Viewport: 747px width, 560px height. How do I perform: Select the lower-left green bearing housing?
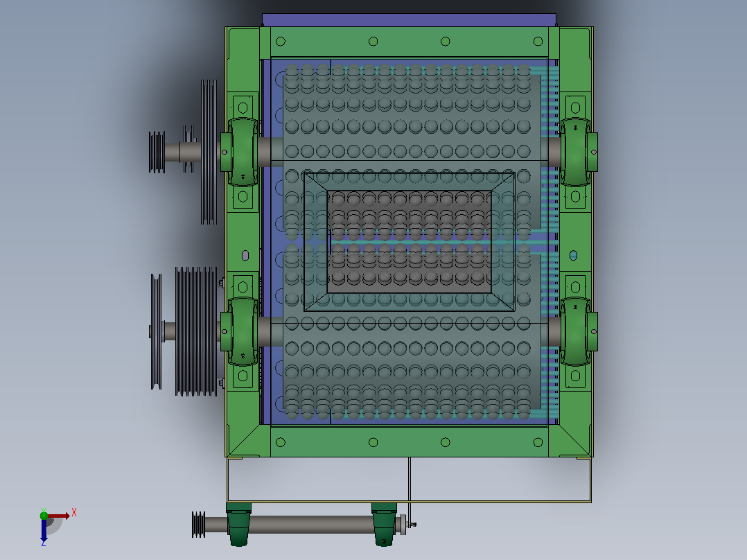point(242,332)
